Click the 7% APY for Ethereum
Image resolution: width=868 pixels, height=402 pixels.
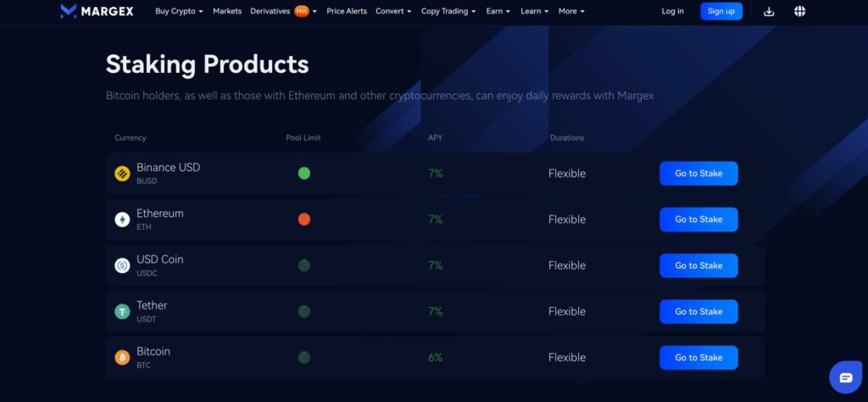point(435,220)
